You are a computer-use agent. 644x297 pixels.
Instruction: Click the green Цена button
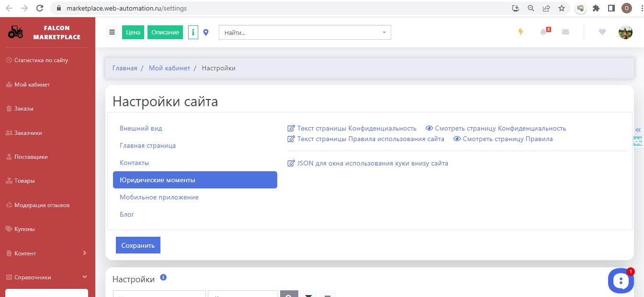[x=133, y=33]
